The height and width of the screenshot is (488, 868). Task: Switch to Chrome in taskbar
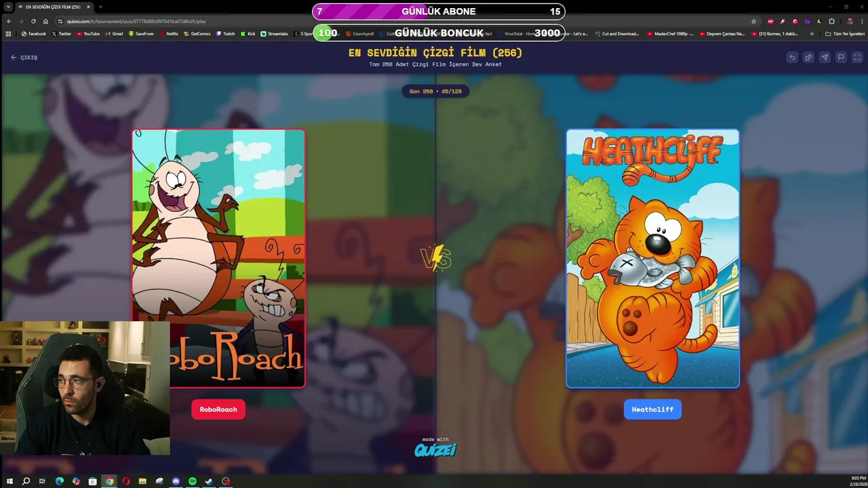pos(109,481)
